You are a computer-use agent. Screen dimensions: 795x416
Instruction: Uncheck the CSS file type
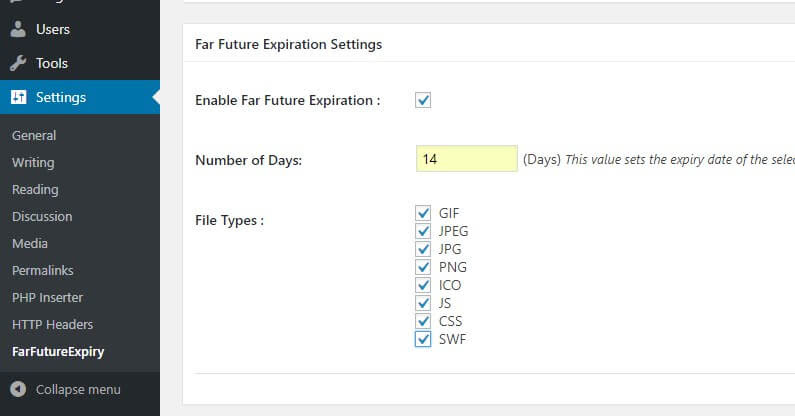point(423,321)
